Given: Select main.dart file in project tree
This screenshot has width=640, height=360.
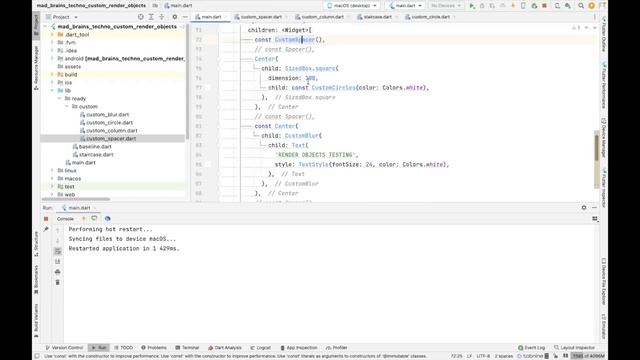Looking at the screenshot, I should pyautogui.click(x=81, y=162).
